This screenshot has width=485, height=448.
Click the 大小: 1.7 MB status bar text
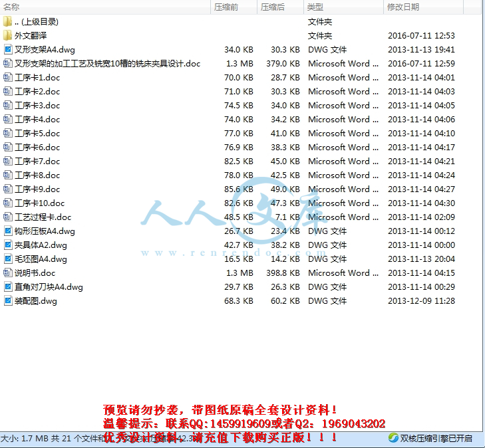[x=25, y=438]
